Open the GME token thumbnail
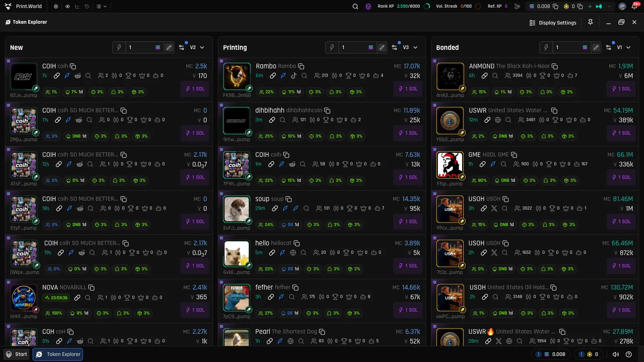The height and width of the screenshot is (362, 644). click(450, 165)
